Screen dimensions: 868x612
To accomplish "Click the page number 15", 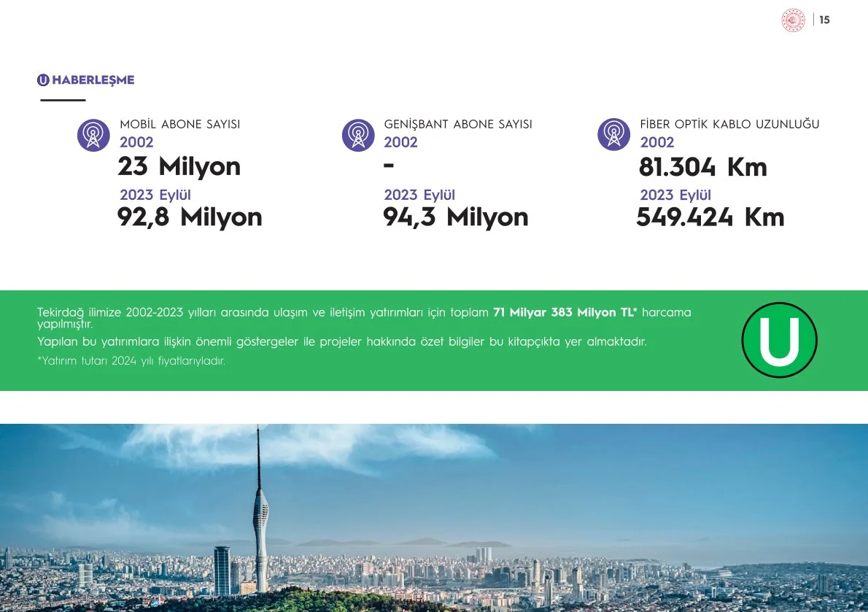I will pos(824,20).
